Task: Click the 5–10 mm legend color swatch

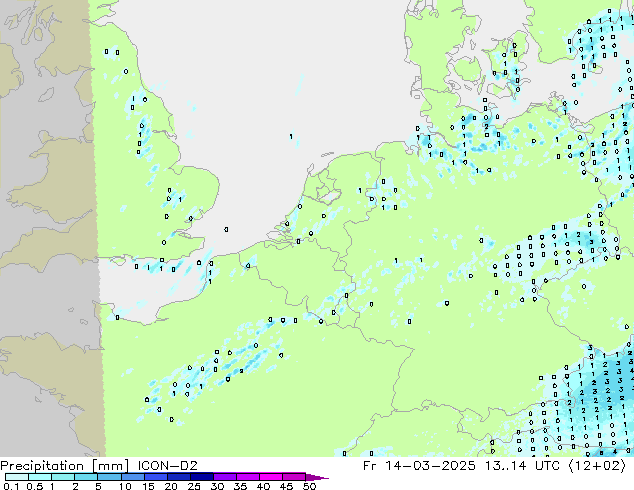Action: tap(109, 477)
